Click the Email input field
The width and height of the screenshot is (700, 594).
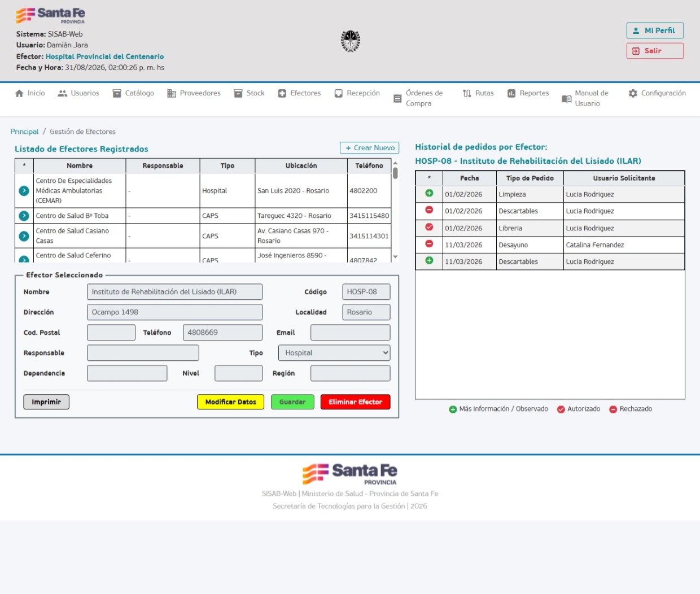tap(350, 333)
